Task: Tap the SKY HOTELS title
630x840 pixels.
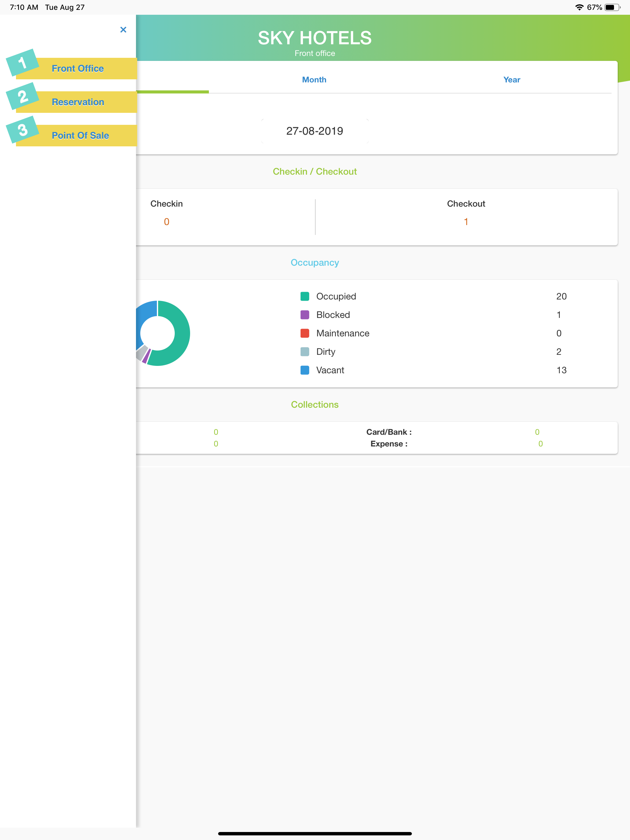Action: (315, 38)
